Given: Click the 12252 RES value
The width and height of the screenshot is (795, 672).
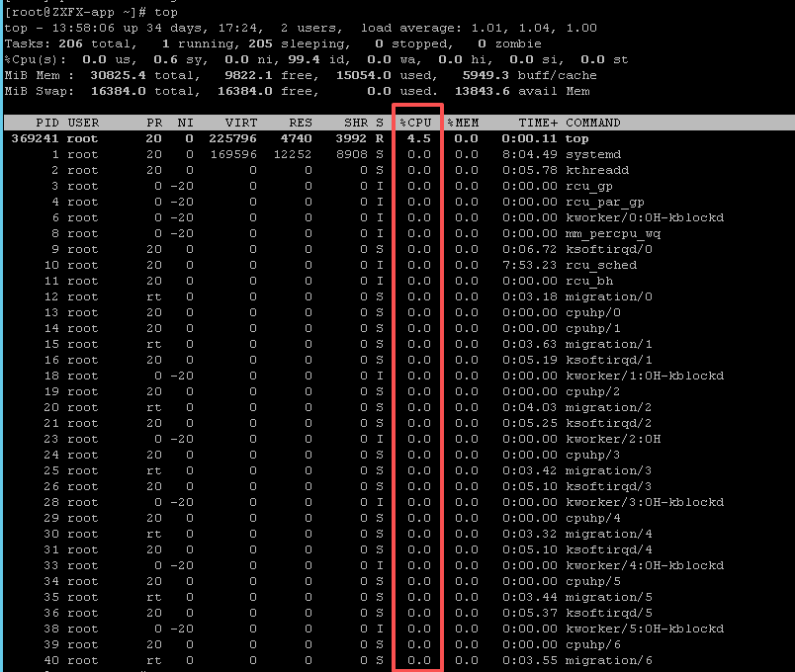Looking at the screenshot, I should [x=293, y=154].
